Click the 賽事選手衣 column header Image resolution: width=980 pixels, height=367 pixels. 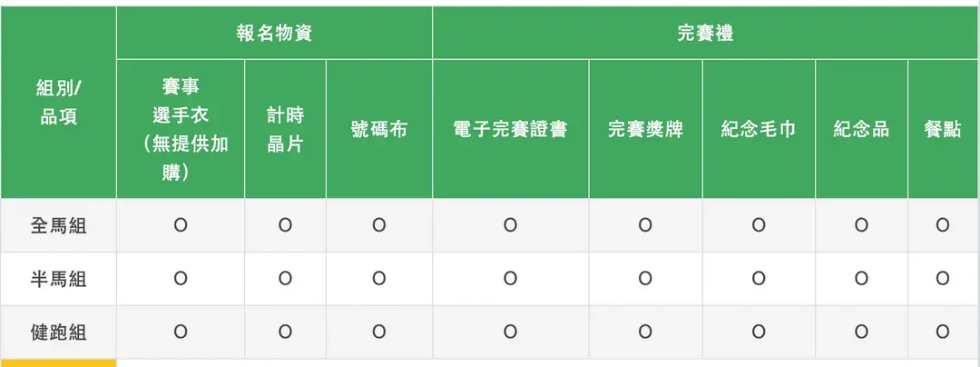point(180,129)
